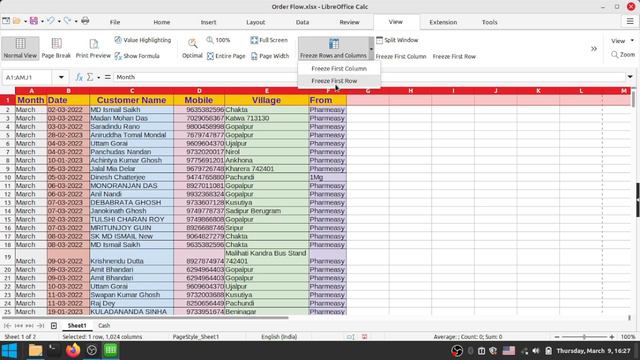Click the Undo icon
Viewport: 640px width, 360px height.
(51, 20)
